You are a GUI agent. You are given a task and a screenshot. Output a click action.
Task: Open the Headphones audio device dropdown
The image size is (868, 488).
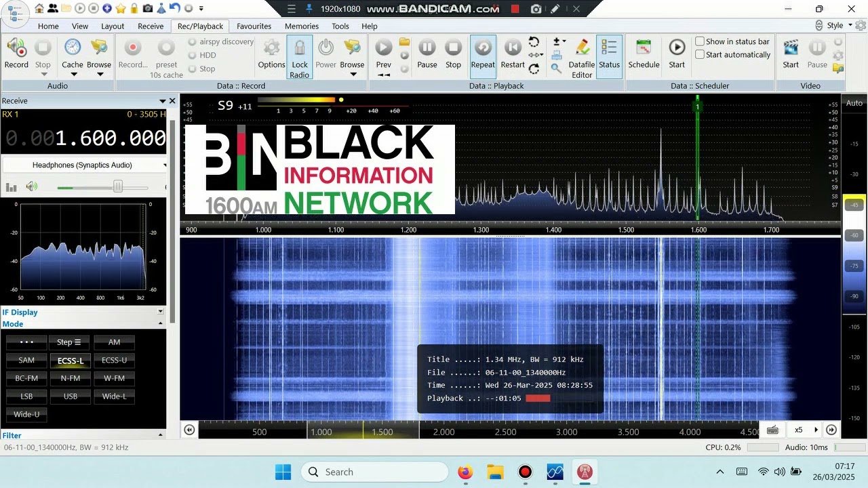click(84, 165)
